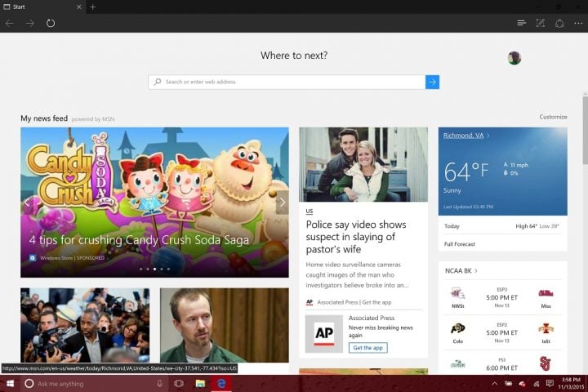Viewport: 588px width, 392px height.
Task: Click the Refresh page icon
Action: pyautogui.click(x=51, y=23)
